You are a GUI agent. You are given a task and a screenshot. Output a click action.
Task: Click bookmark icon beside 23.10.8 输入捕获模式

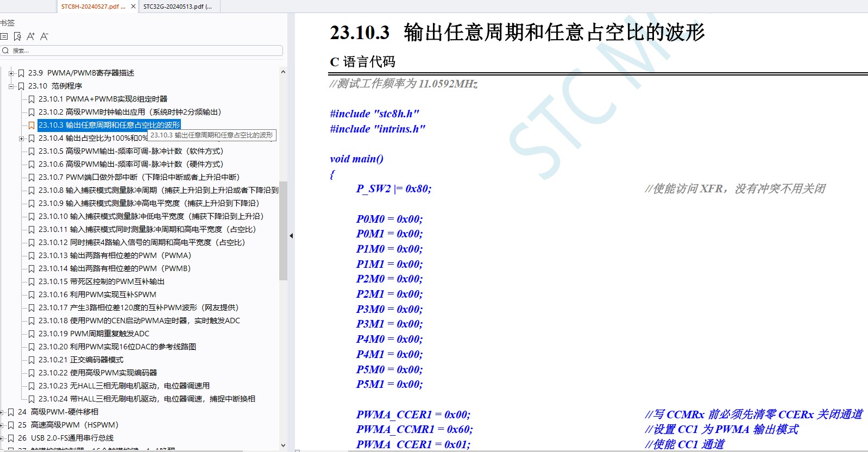(x=32, y=190)
